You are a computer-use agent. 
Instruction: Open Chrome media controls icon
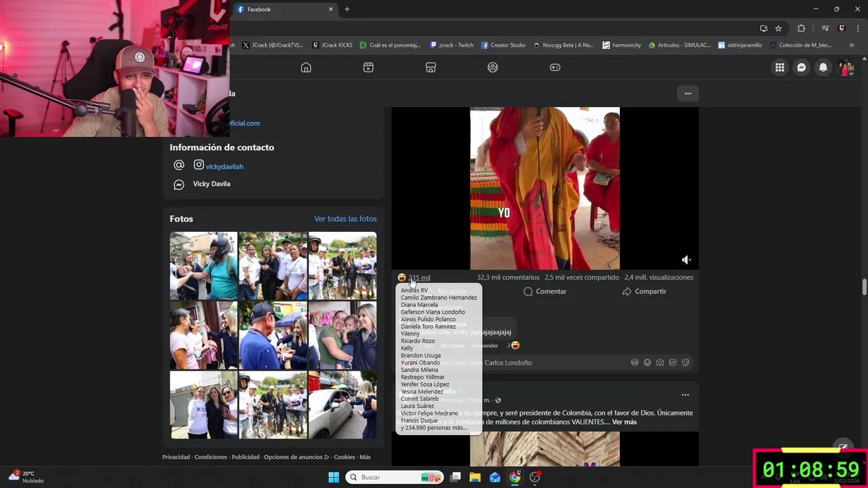(825, 28)
